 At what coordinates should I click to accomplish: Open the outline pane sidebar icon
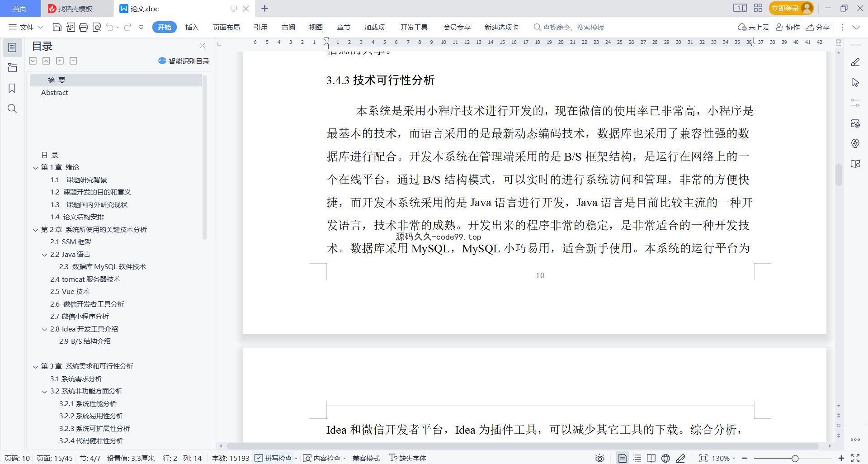pos(12,47)
